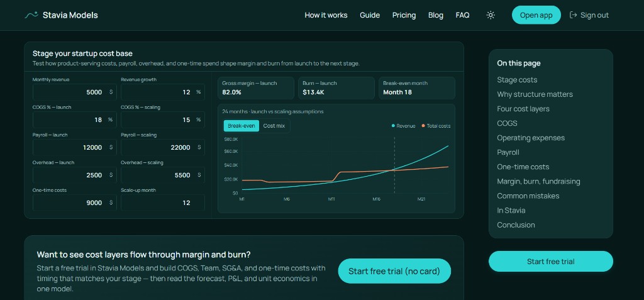The image size is (644, 300).
Task: Click the 24 months launch vs scaling caption
Action: point(273,111)
